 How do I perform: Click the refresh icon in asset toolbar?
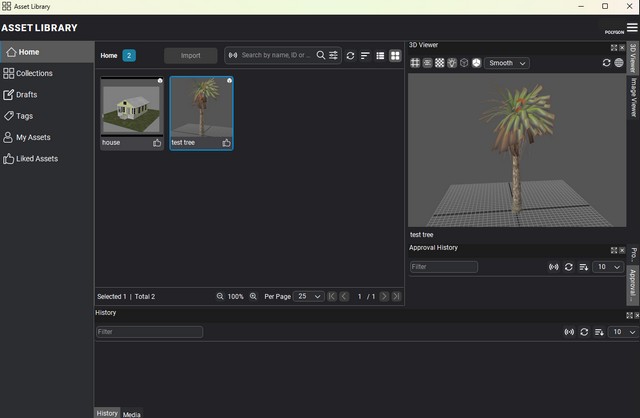(350, 56)
